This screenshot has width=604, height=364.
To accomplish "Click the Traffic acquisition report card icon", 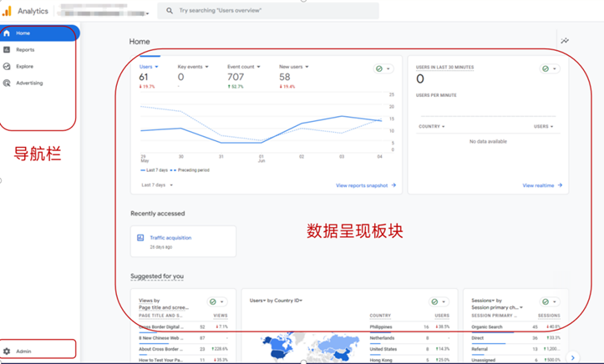I will (140, 238).
